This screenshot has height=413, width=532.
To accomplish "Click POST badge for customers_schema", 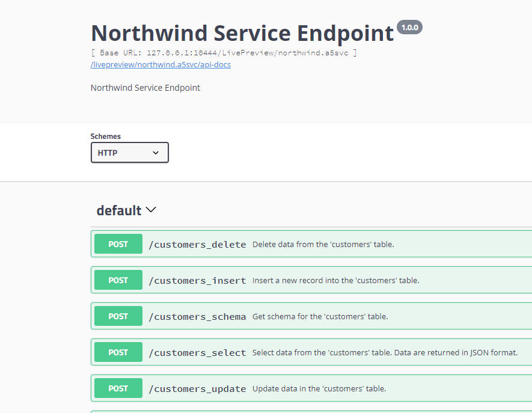I will pos(118,316).
